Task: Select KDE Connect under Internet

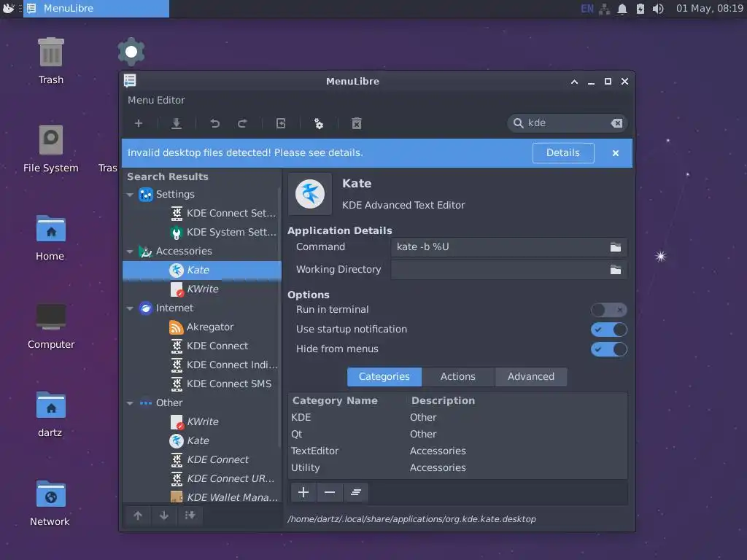Action: [202, 346]
